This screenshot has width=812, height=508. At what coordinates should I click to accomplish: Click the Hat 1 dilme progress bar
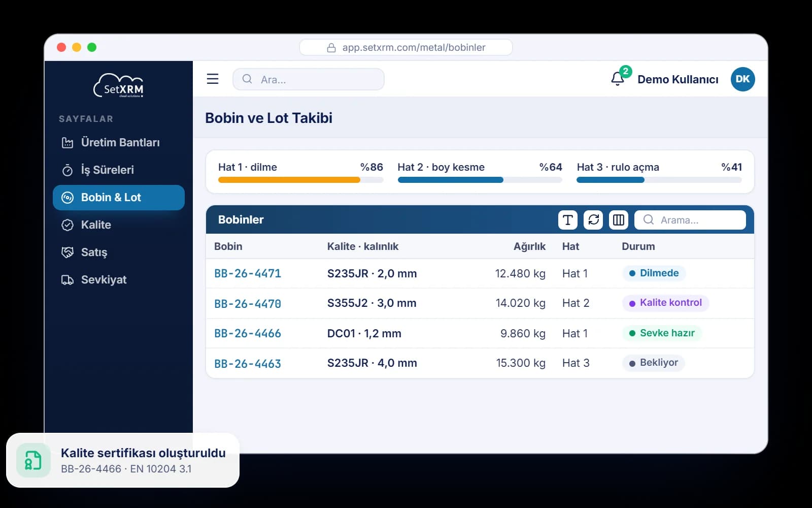tap(300, 180)
